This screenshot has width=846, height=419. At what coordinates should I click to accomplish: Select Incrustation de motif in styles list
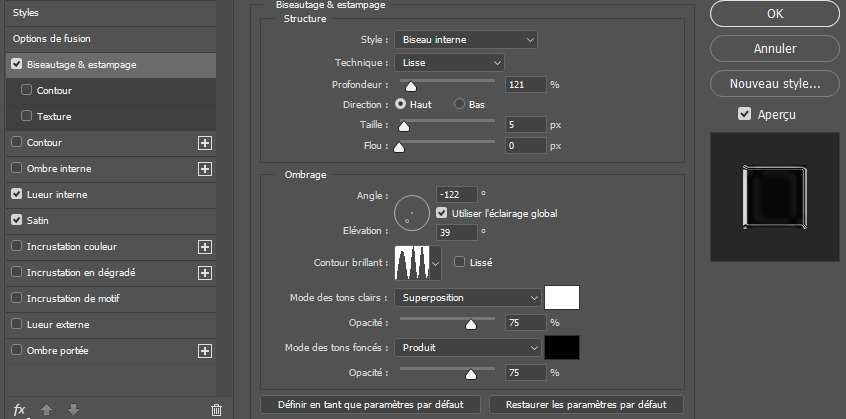tap(74, 299)
